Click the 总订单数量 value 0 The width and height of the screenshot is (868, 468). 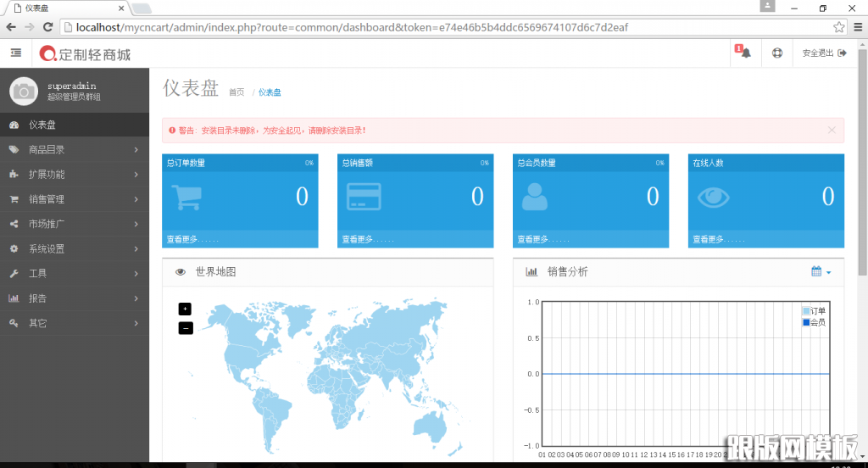point(302,197)
